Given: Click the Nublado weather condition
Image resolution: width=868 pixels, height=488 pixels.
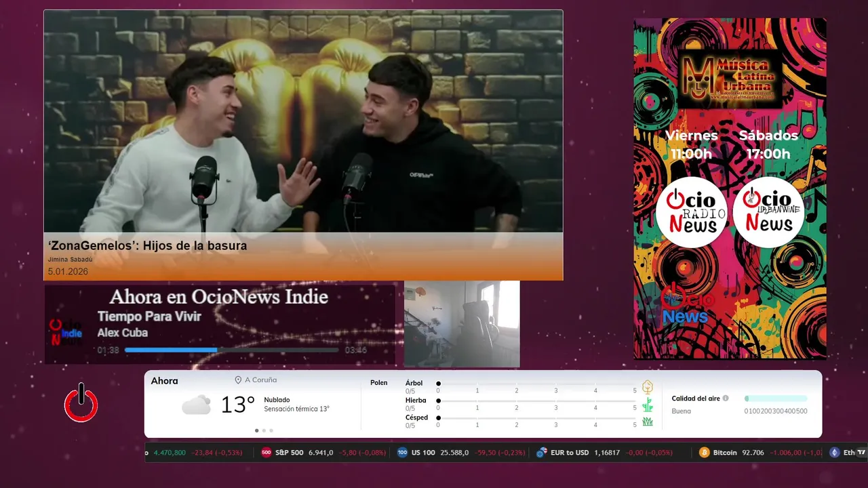Looking at the screenshot, I should [x=277, y=400].
